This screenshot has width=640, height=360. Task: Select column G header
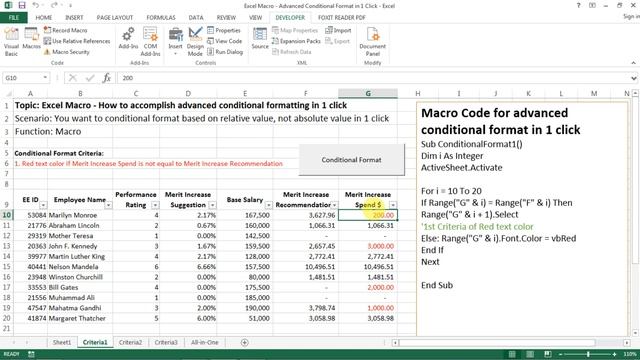point(368,93)
